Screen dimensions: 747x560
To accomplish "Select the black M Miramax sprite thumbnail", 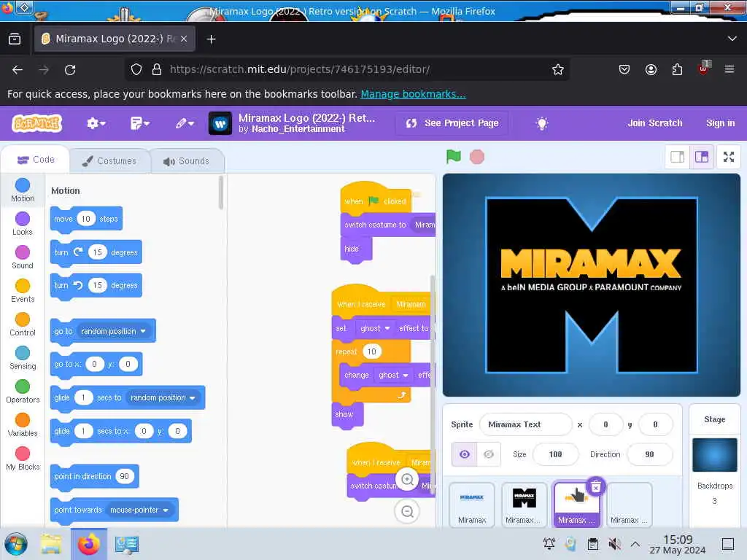I will pyautogui.click(x=525, y=505).
